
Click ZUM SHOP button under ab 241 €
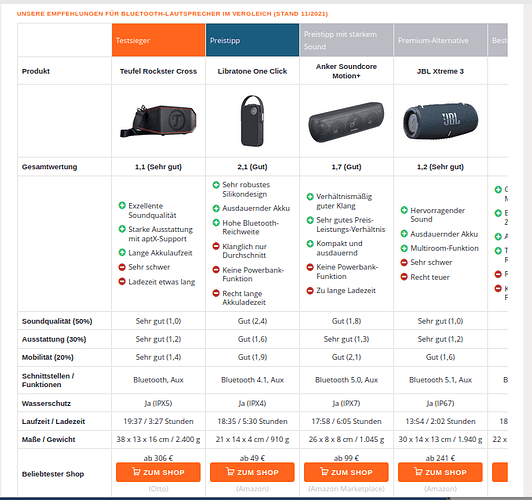coord(440,472)
